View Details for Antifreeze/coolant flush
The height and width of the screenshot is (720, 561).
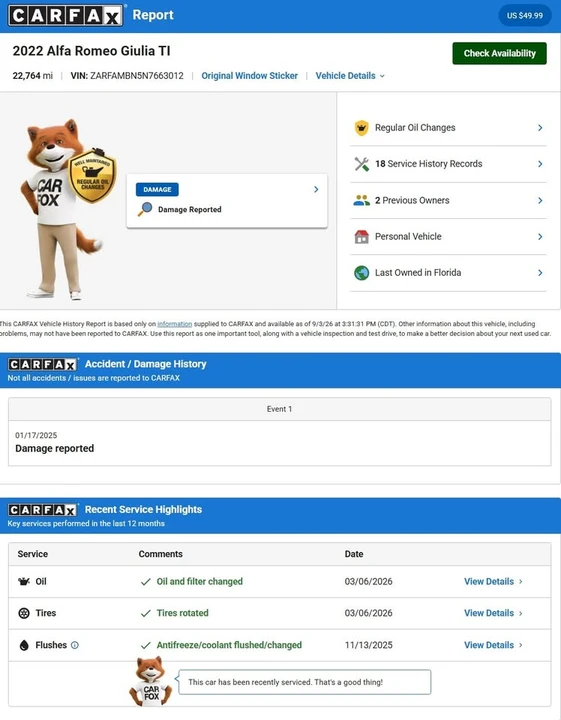click(x=494, y=645)
